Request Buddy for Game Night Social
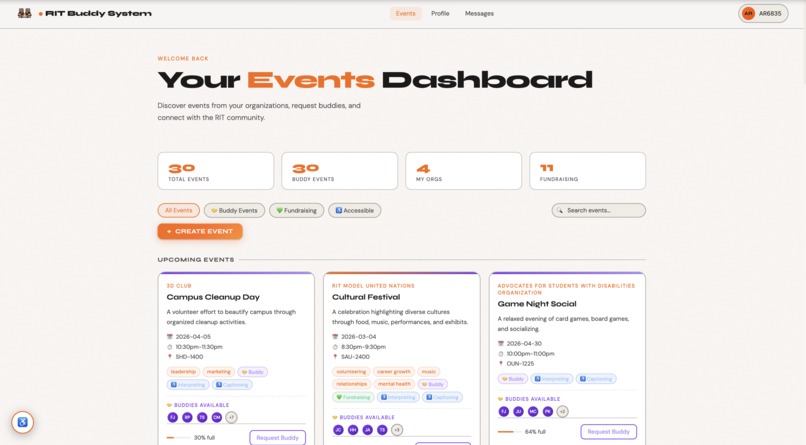This screenshot has height=445, width=806. tap(609, 432)
